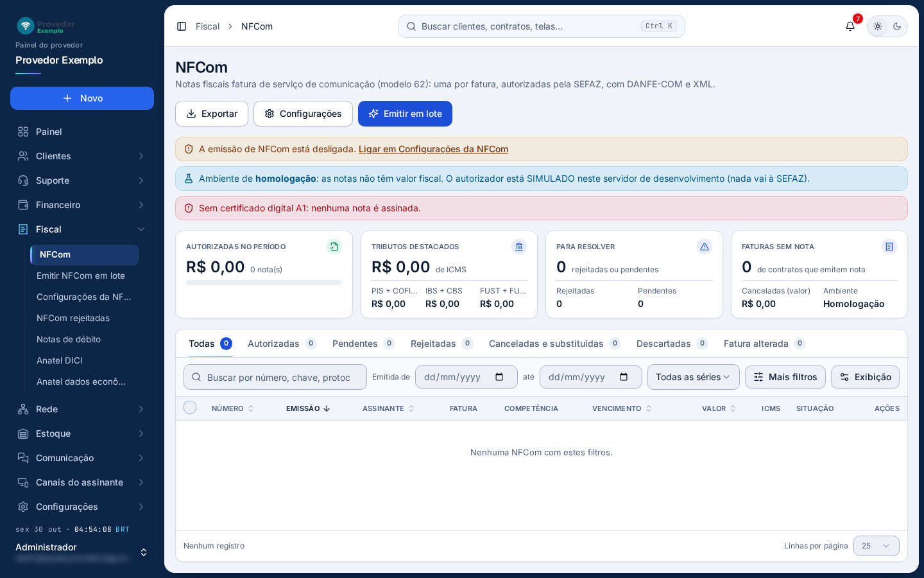Toggle the sidebar panel icon
924x578 pixels.
[x=182, y=26]
